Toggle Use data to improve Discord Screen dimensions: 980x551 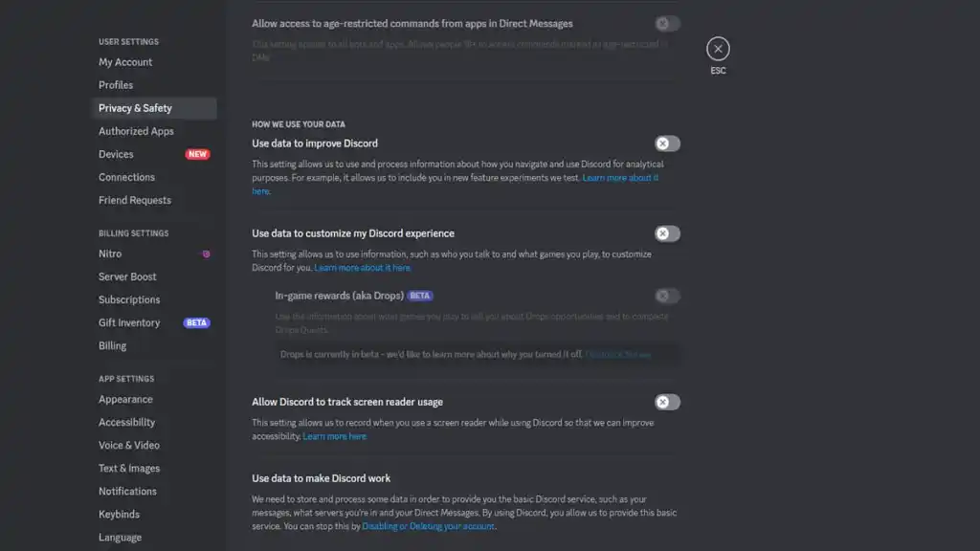click(x=667, y=143)
